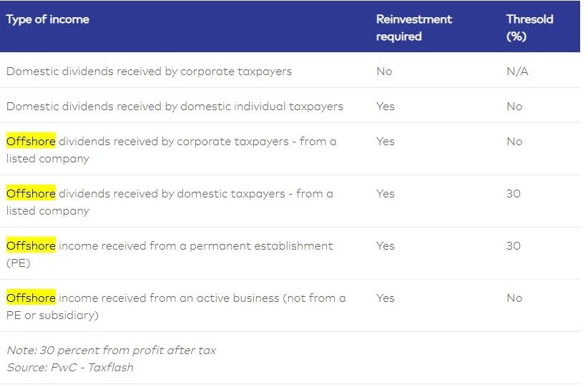Click 'PE or subsidiary)' text in last row
Image resolution: width=588 pixels, height=387 pixels.
pyautogui.click(x=52, y=315)
